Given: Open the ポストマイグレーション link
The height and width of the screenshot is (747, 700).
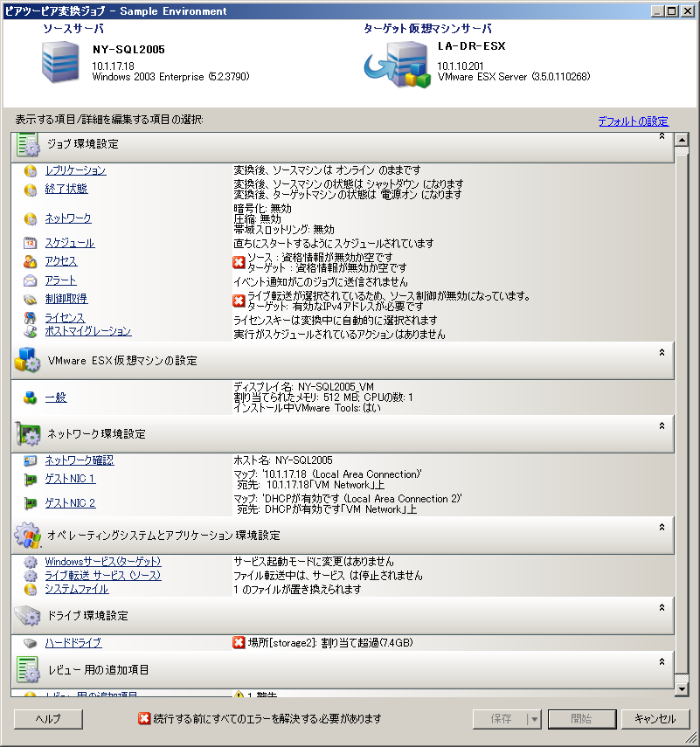Looking at the screenshot, I should (88, 331).
